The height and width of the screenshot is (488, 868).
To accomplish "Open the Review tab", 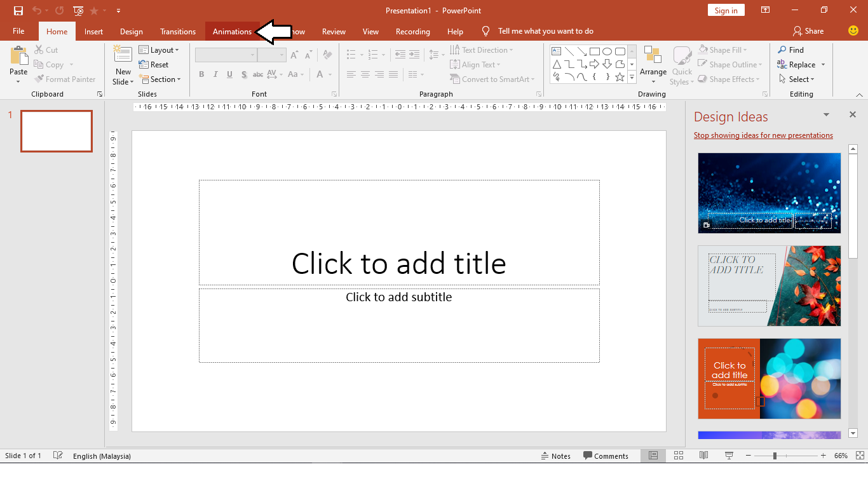I will [333, 31].
